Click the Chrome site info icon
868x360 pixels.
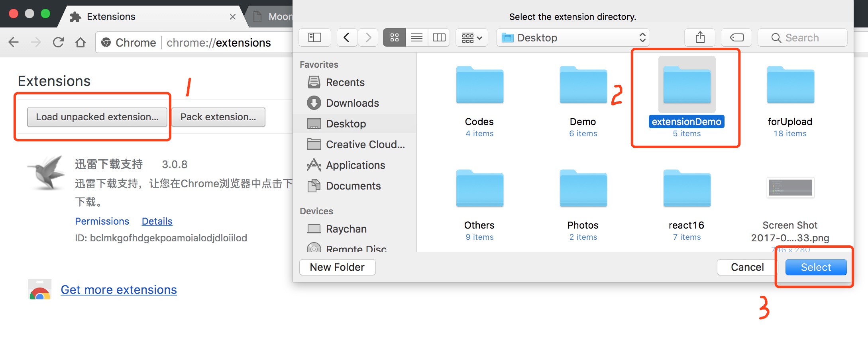(x=106, y=42)
